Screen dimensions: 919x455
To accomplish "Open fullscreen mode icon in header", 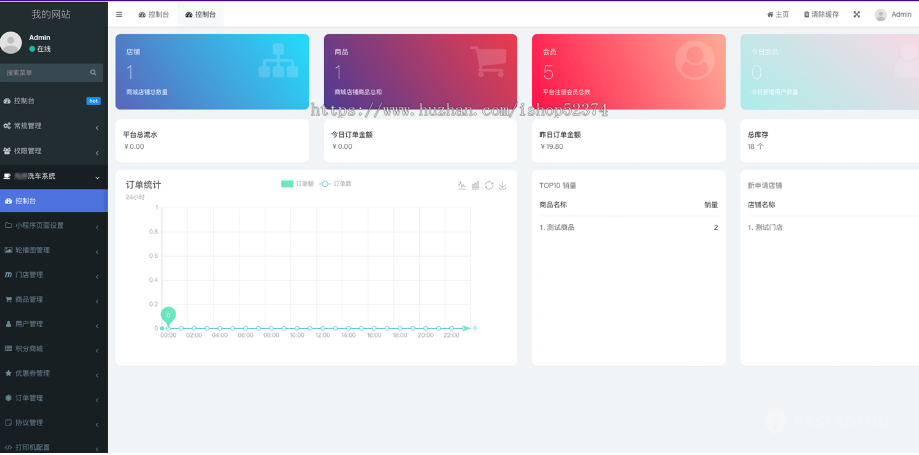I will [x=856, y=15].
